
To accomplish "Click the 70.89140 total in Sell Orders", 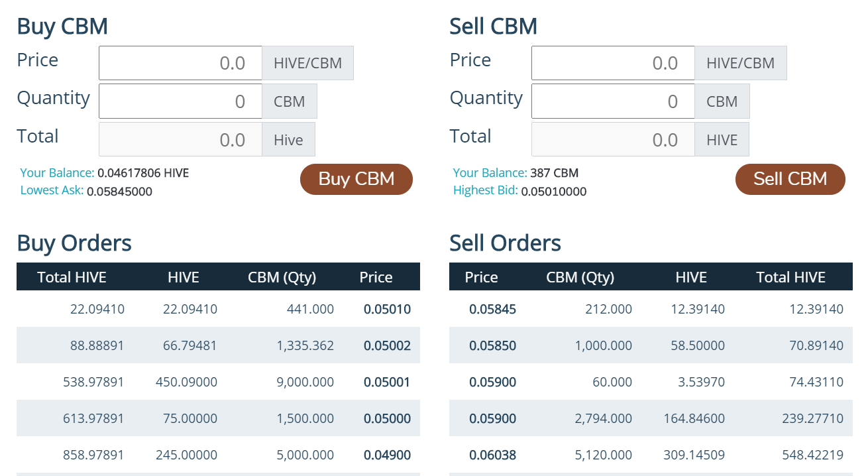I will (816, 345).
